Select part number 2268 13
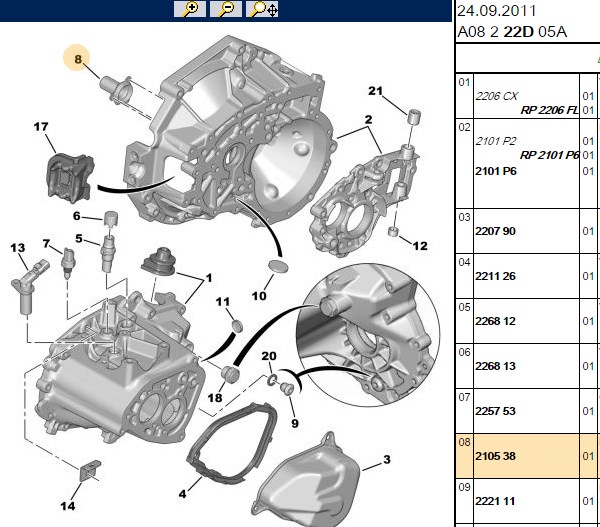 click(495, 366)
